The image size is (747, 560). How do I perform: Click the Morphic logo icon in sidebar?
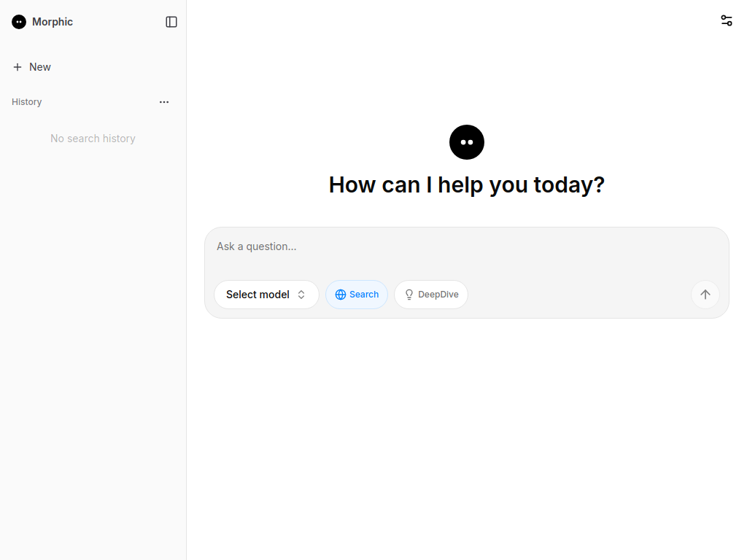pyautogui.click(x=19, y=22)
